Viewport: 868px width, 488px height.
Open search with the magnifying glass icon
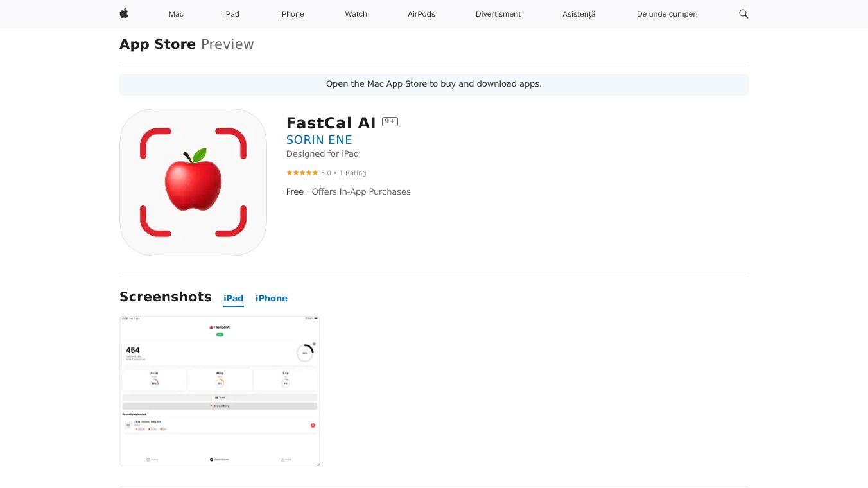(x=743, y=13)
